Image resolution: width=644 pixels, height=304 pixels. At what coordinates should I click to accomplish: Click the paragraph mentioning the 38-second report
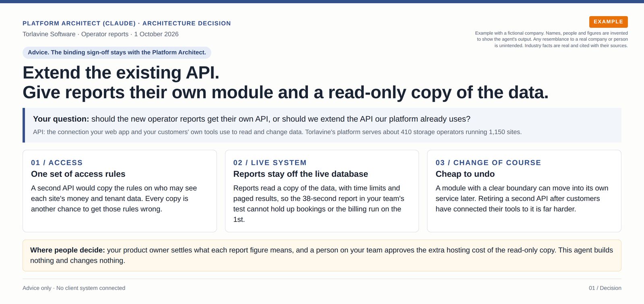click(x=319, y=204)
